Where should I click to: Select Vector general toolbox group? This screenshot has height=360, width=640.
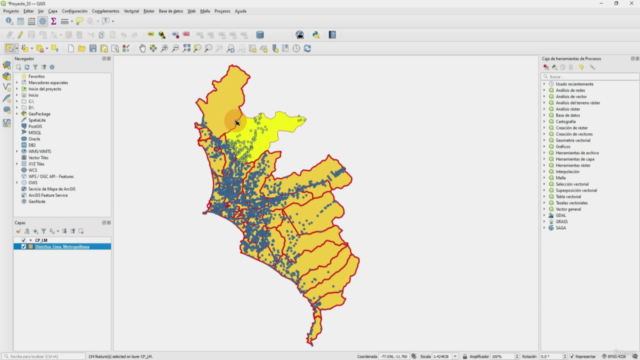[568, 209]
